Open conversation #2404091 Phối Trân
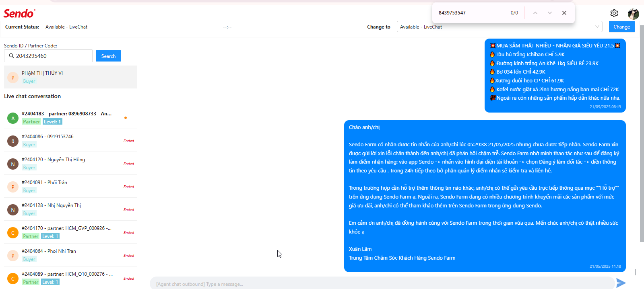Viewport: 644px width, 289px height. click(70, 186)
